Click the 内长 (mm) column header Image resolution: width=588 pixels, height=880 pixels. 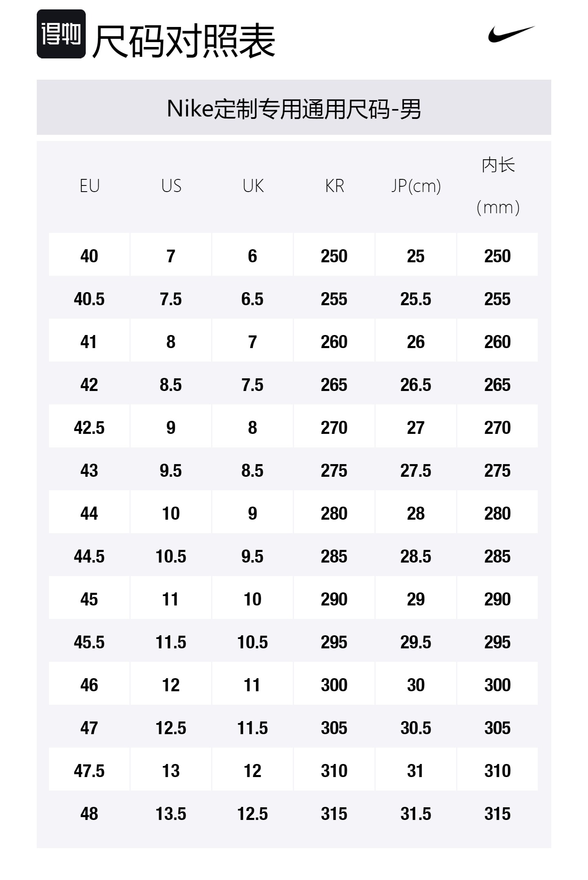(498, 186)
